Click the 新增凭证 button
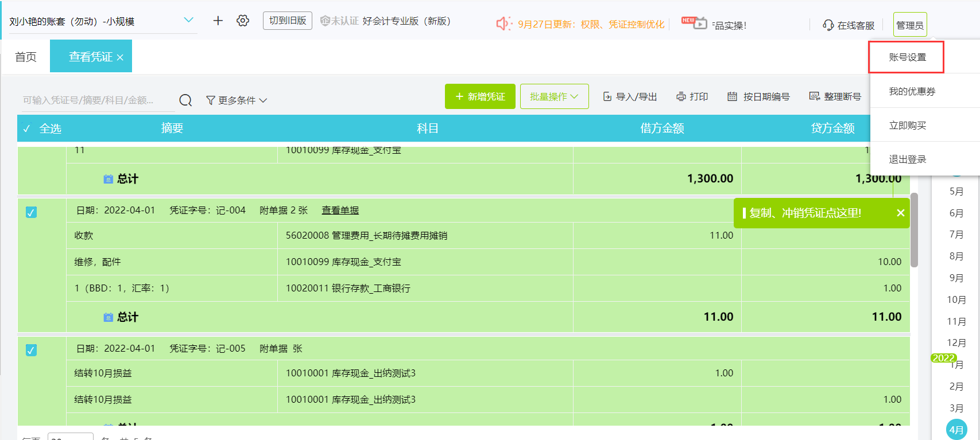The image size is (980, 440). 480,96
